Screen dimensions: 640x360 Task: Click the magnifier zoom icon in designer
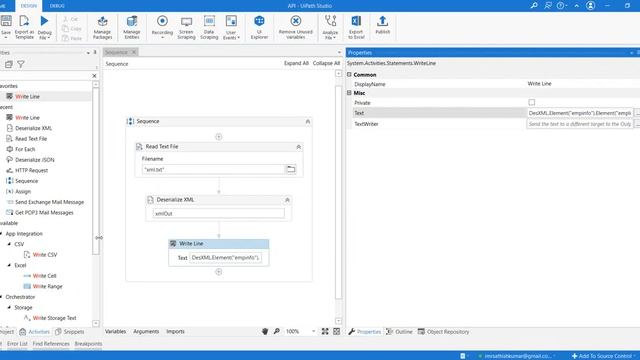click(x=277, y=331)
